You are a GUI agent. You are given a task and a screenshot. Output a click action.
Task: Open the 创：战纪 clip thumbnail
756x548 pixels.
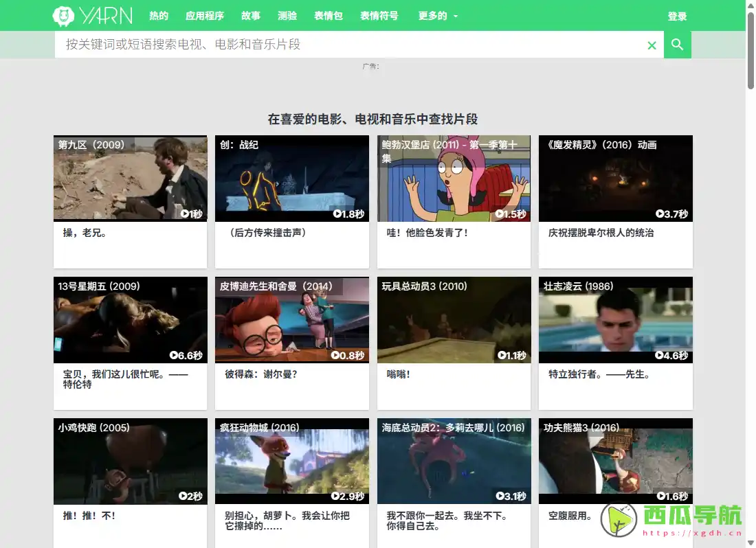(x=292, y=178)
